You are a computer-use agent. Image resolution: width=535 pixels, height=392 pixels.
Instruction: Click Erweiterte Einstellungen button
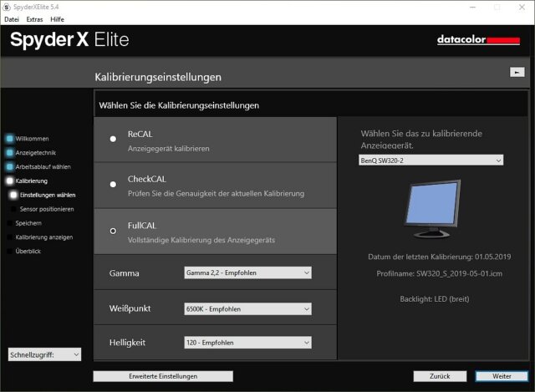163,376
